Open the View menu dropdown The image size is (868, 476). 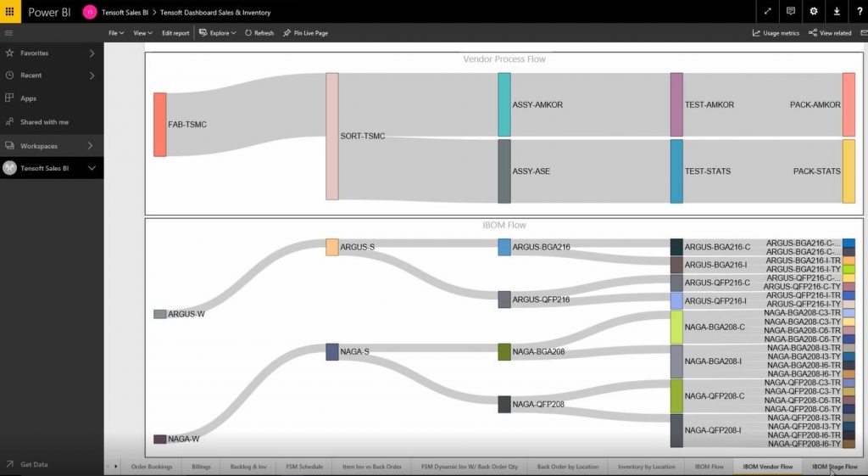pos(142,33)
